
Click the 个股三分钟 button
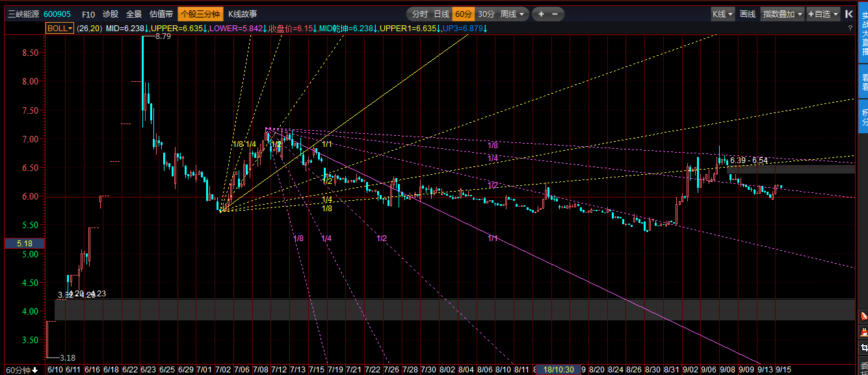click(200, 14)
